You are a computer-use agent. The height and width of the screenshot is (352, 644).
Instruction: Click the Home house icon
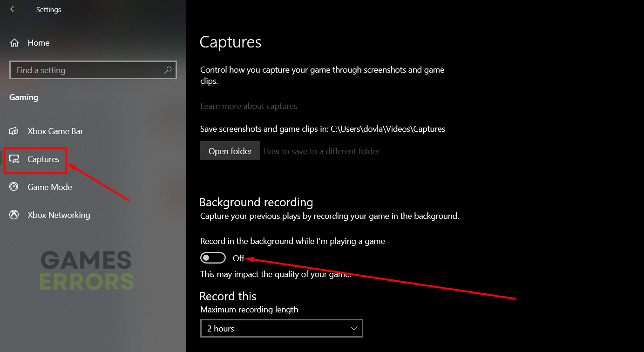[14, 43]
